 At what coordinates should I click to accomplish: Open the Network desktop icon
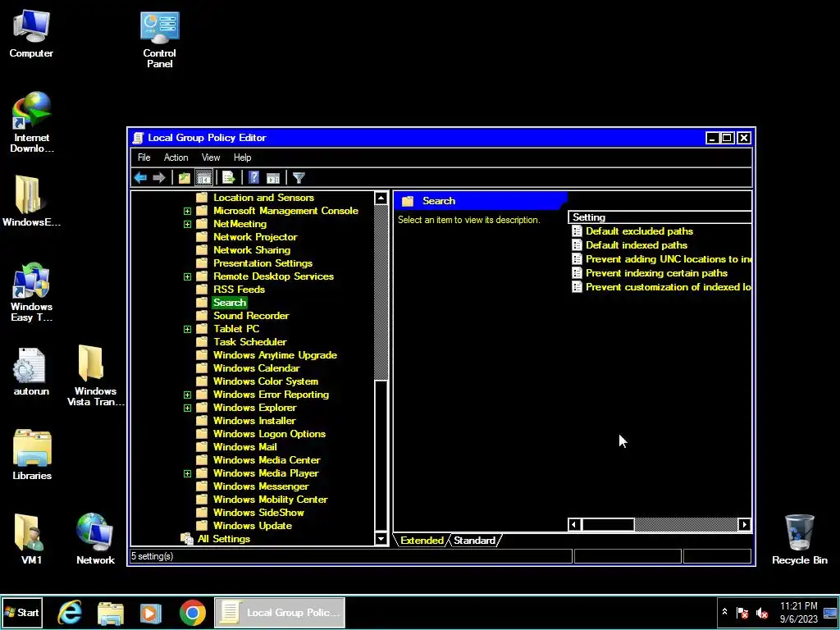point(95,539)
